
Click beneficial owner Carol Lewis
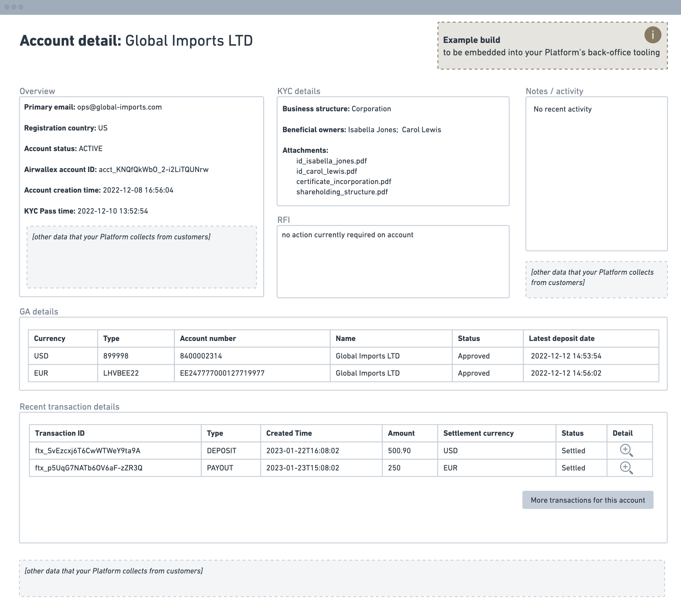[421, 130]
